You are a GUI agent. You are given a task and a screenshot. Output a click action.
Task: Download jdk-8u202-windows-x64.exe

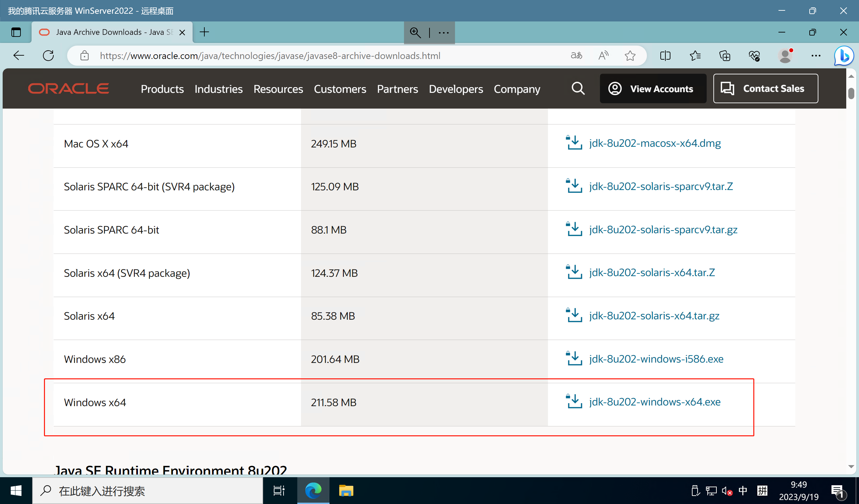coord(654,402)
